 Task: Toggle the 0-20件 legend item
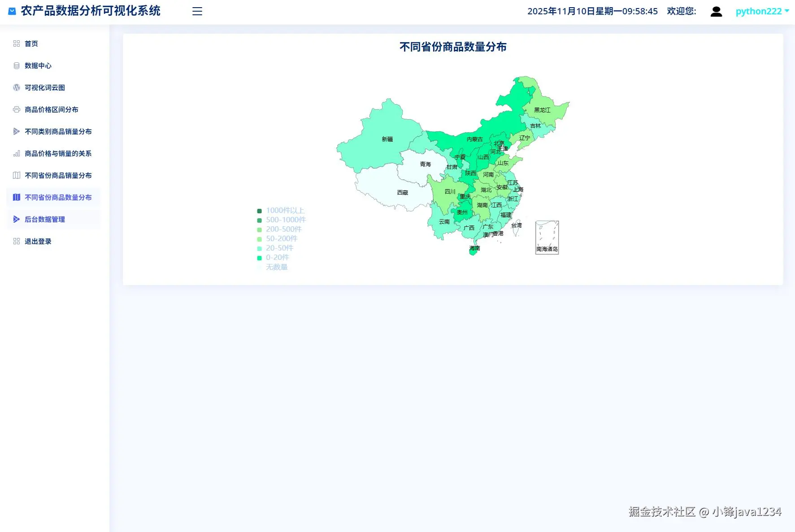[x=273, y=258]
